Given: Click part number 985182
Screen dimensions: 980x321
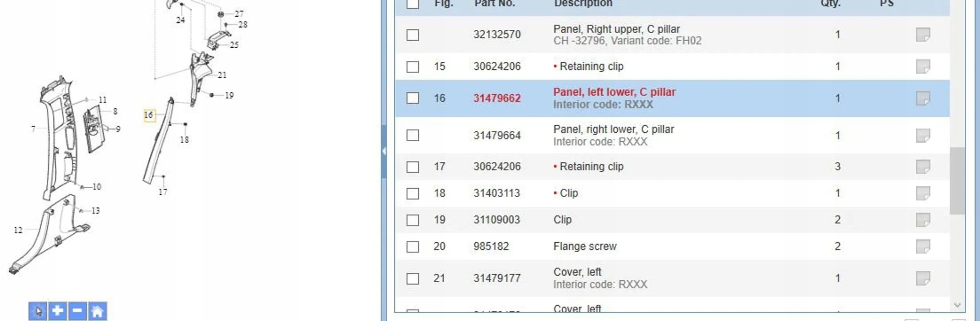Looking at the screenshot, I should tap(491, 247).
